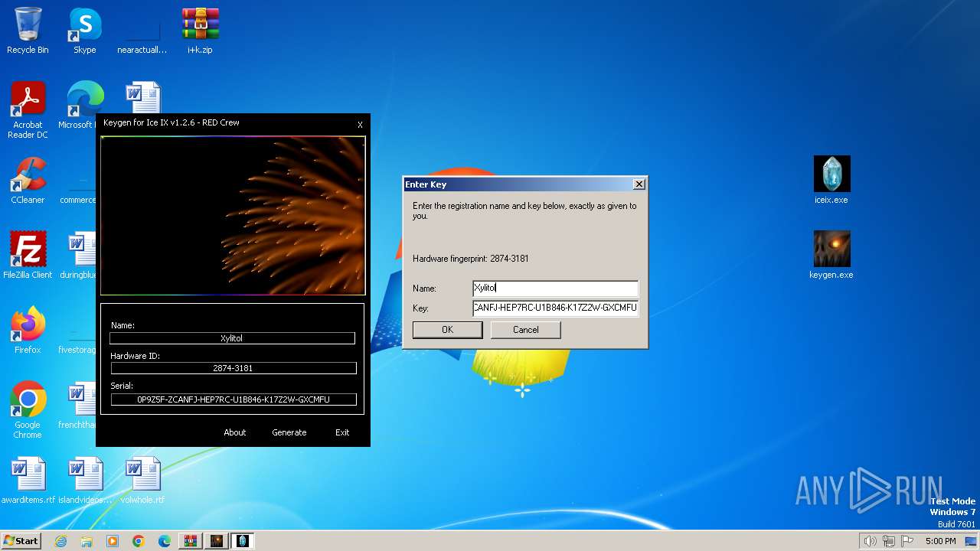Open the Start menu
The height and width of the screenshot is (551, 980).
(x=21, y=541)
